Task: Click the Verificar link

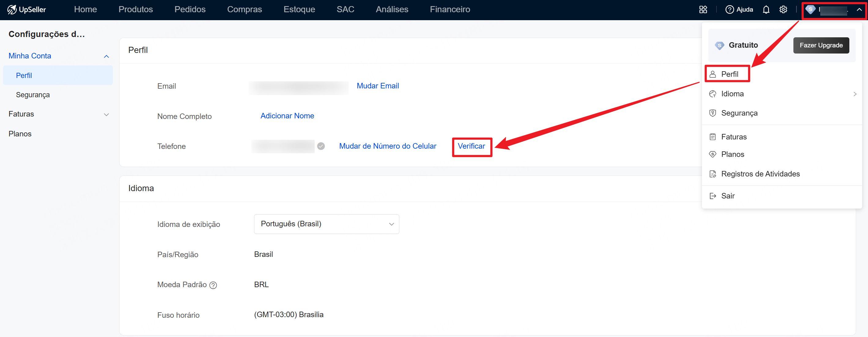Action: pyautogui.click(x=471, y=146)
